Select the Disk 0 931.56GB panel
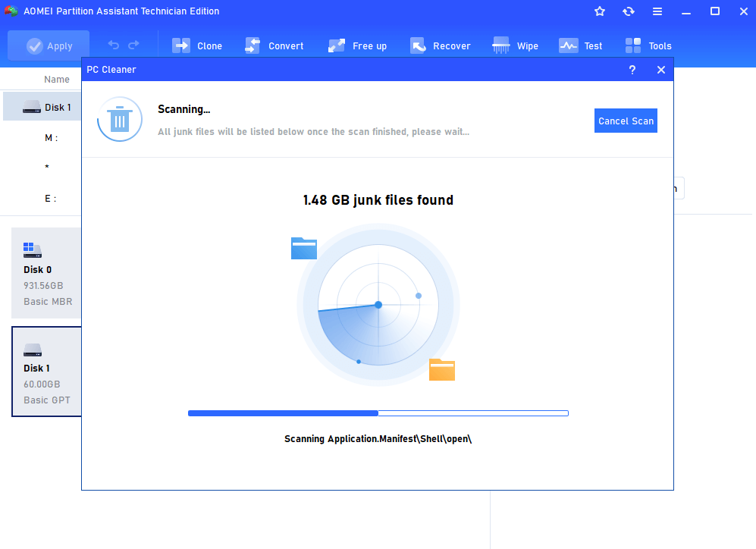This screenshot has height=549, width=756. 46,273
